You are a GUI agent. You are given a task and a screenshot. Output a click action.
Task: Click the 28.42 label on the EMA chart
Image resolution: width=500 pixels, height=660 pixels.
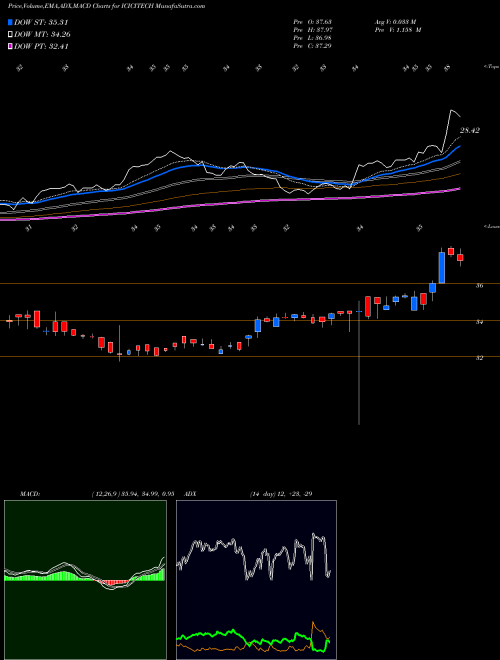pos(469,131)
